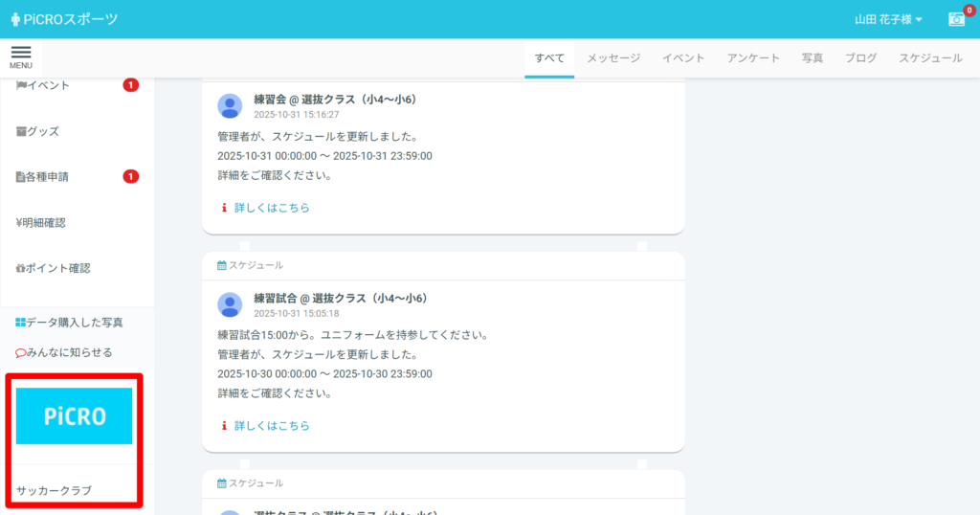Open the ブログ tab
980x515 pixels.
(x=860, y=58)
